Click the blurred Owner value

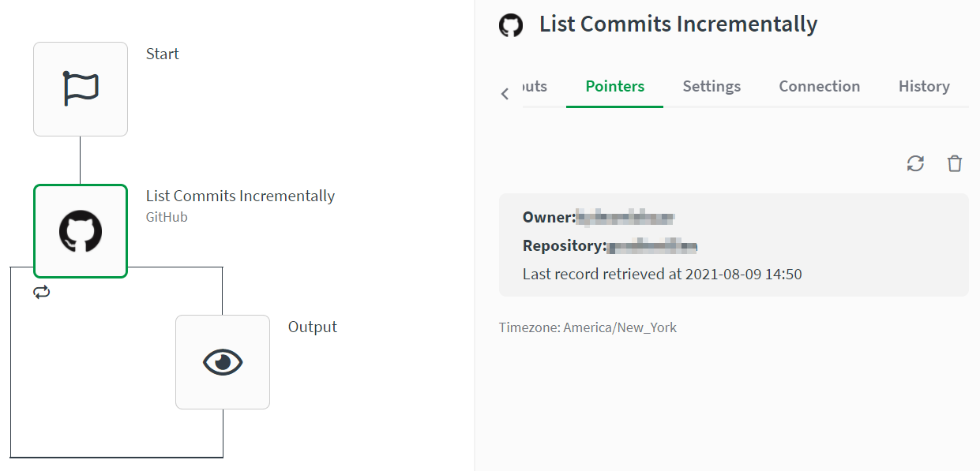point(624,217)
